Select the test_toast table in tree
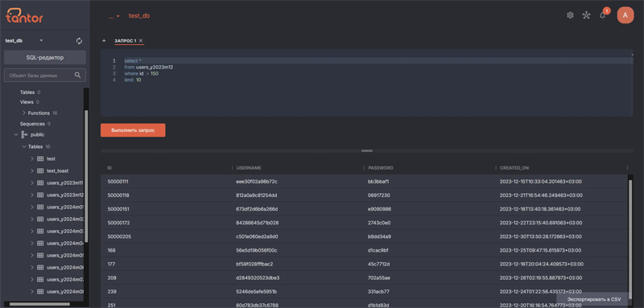The image size is (644, 308). pyautogui.click(x=57, y=170)
